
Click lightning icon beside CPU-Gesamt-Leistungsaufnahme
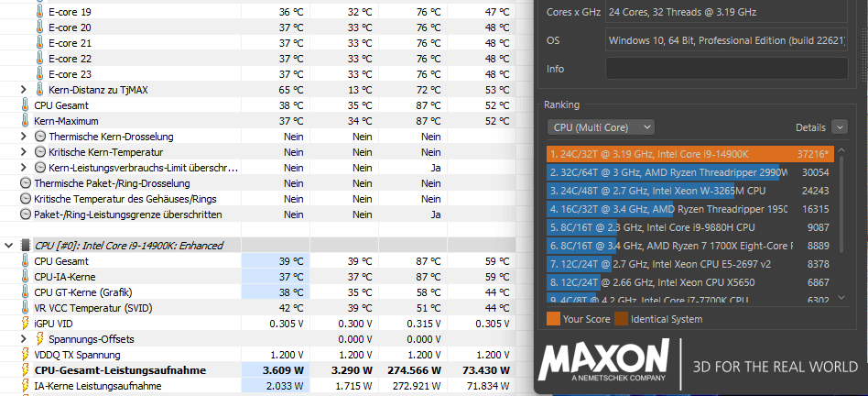point(25,370)
